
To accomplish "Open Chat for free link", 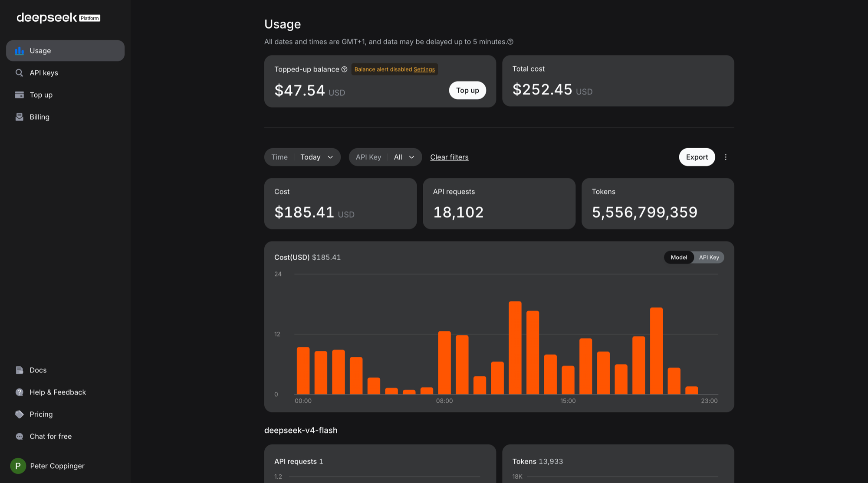I will (x=65, y=437).
